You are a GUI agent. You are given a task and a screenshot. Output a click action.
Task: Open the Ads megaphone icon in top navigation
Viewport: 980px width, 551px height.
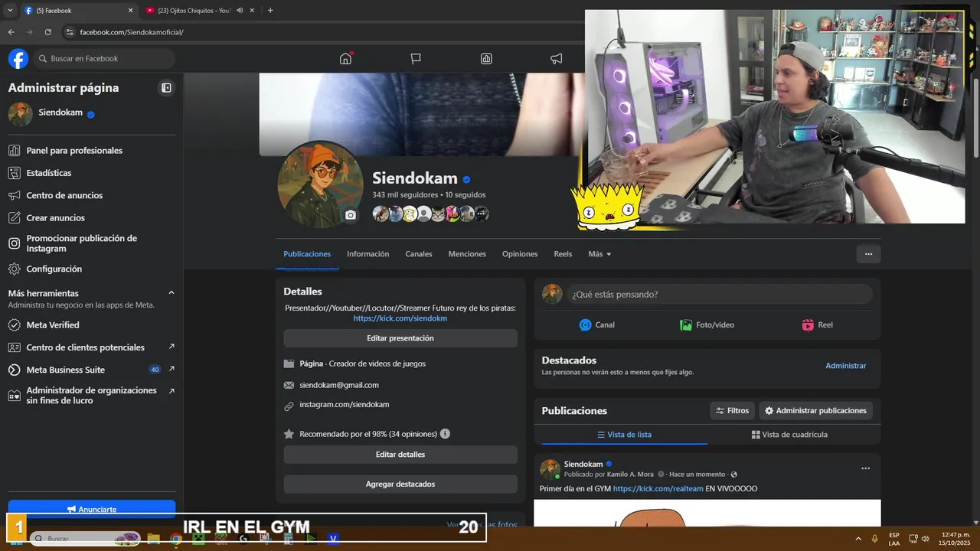click(557, 58)
